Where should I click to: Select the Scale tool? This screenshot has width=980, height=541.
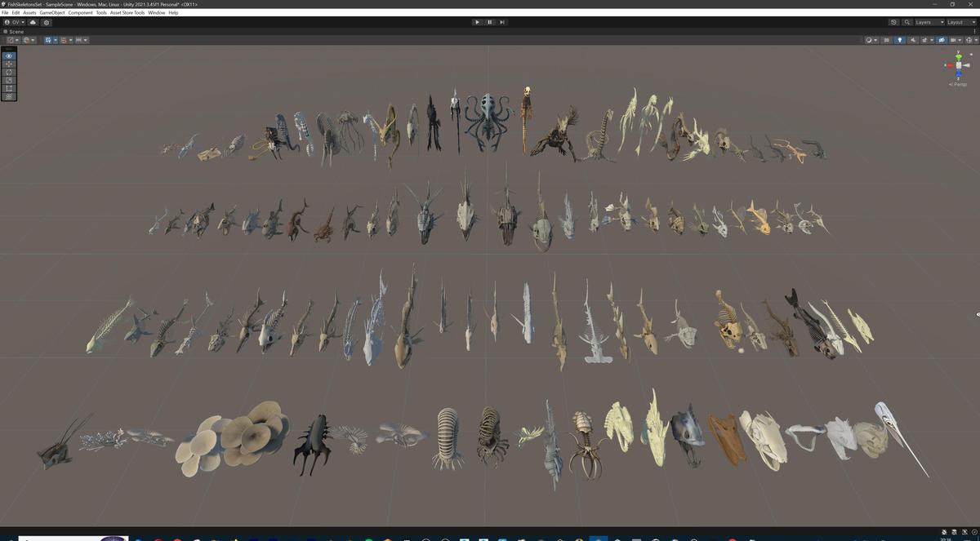click(x=8, y=80)
